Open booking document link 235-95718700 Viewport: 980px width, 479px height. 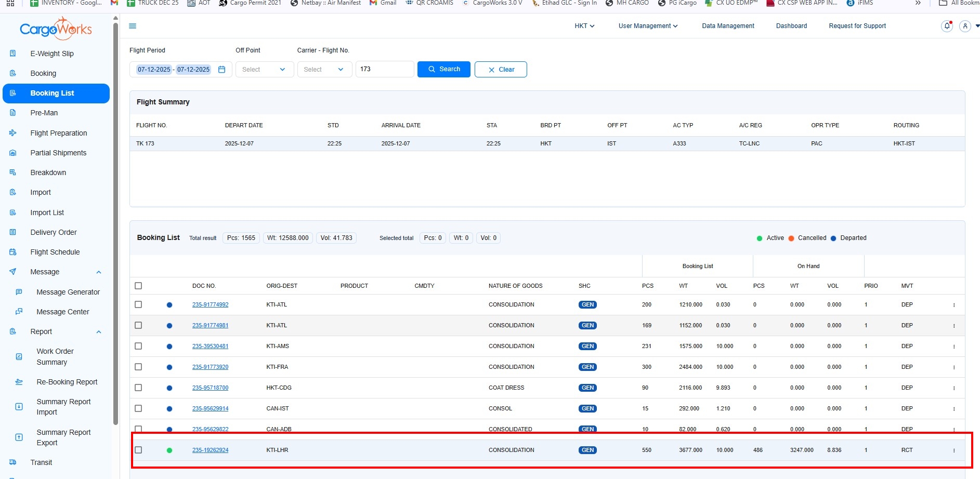coord(210,388)
